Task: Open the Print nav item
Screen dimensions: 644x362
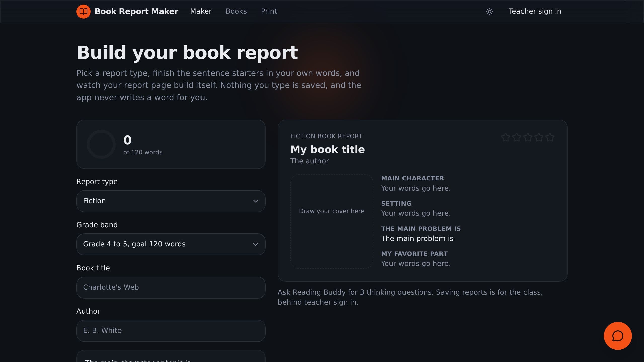Action: point(269,11)
